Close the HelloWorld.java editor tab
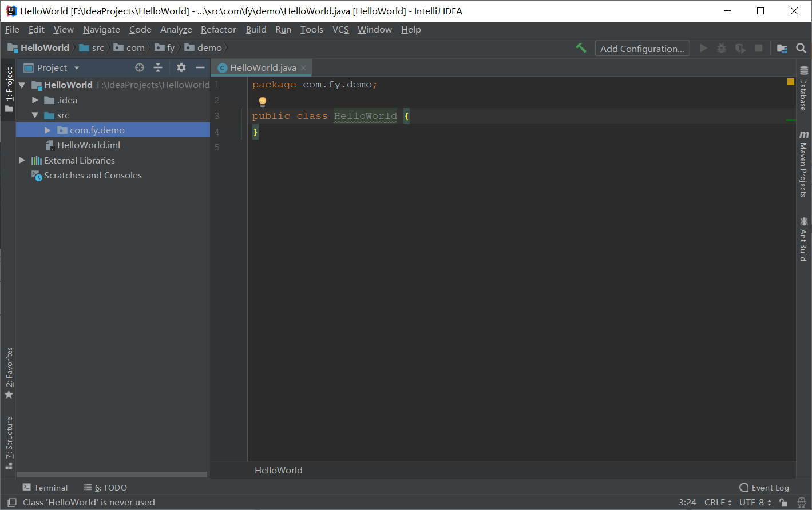This screenshot has height=510, width=812. click(x=304, y=67)
